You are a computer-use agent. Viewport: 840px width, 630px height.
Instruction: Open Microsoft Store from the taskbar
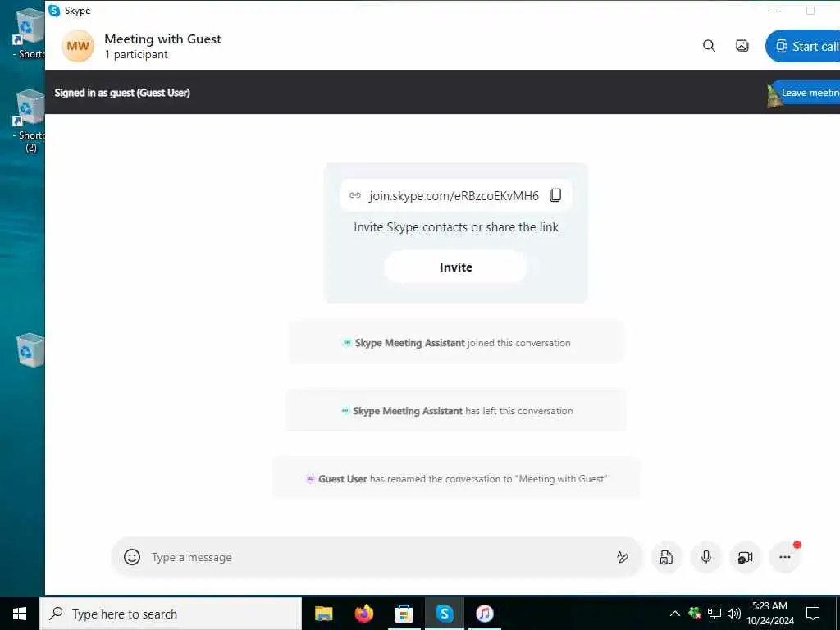tap(404, 614)
